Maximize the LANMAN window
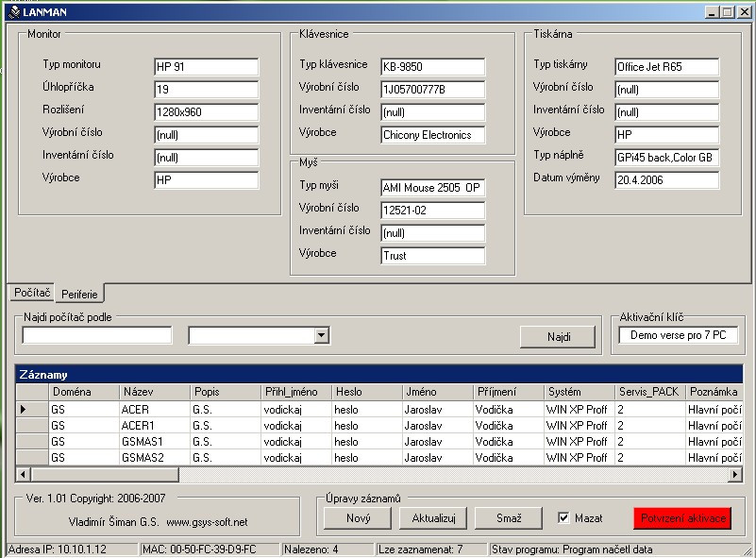The height and width of the screenshot is (558, 756). tap(728, 12)
